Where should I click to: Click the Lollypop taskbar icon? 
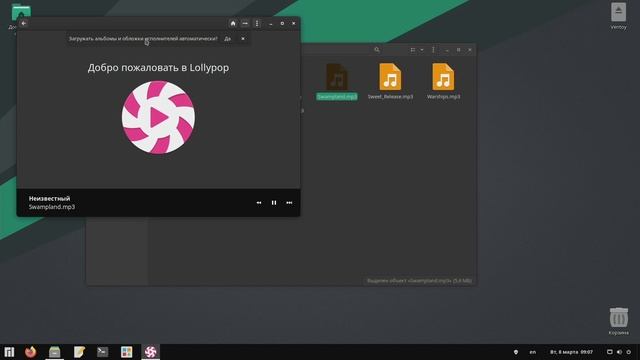[x=151, y=352]
